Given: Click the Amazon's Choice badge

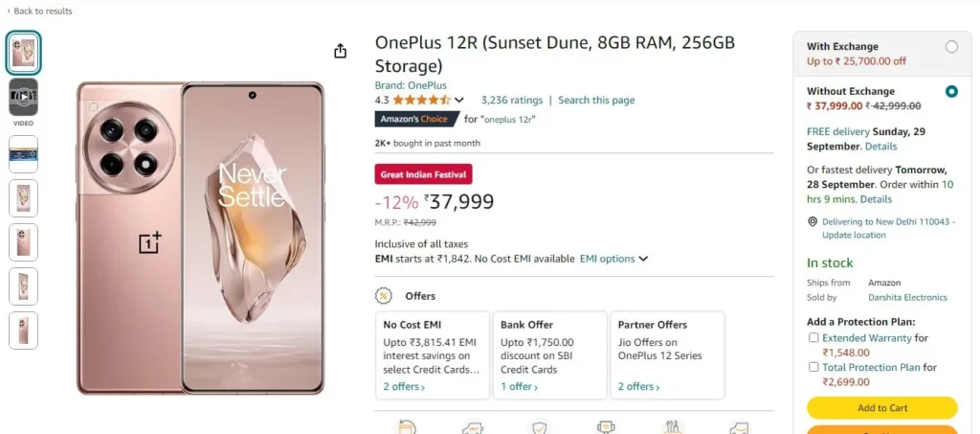Looking at the screenshot, I should tap(417, 119).
